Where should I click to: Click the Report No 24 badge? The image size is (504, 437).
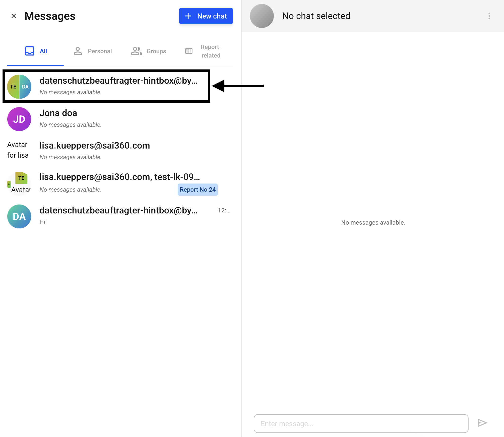pyautogui.click(x=198, y=190)
